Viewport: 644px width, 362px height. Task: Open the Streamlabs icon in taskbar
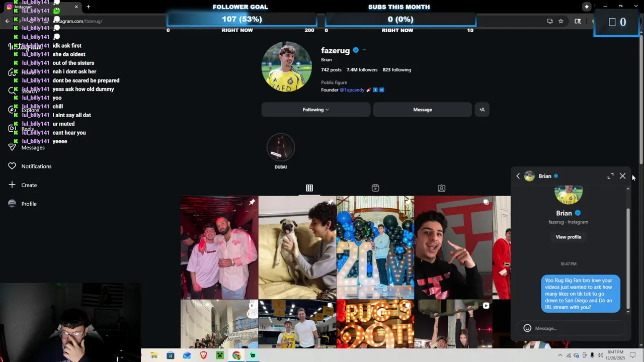[x=253, y=355]
